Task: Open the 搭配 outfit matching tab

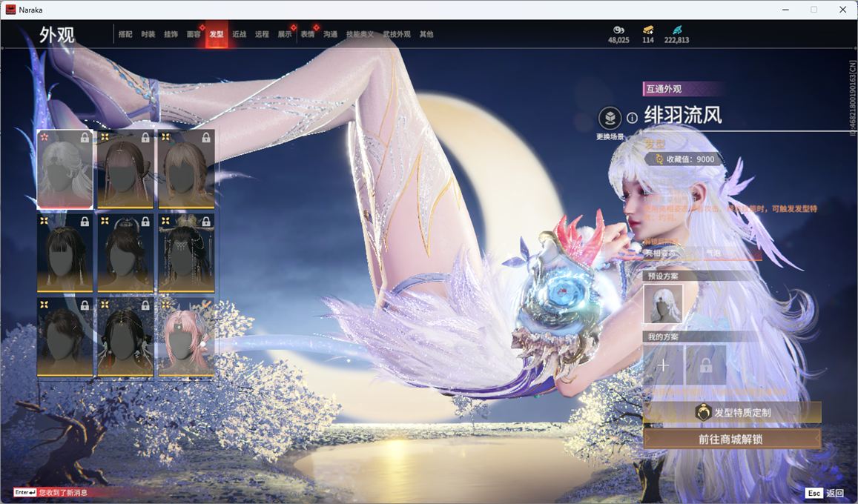Action: point(125,34)
